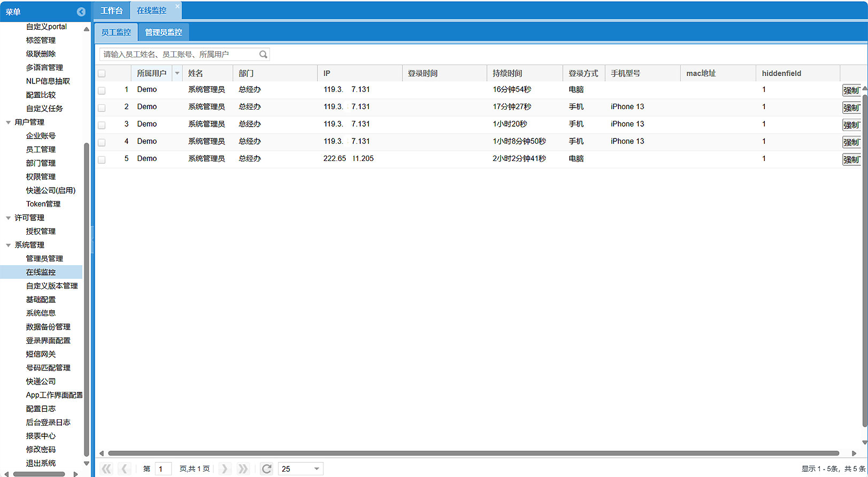Collapse the 许可管理 tree group

tap(8, 218)
